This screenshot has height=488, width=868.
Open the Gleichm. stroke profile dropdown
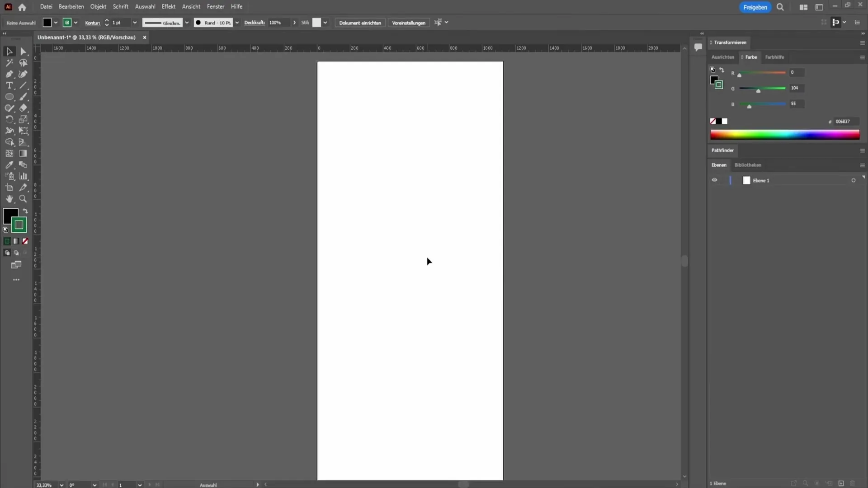coord(187,23)
